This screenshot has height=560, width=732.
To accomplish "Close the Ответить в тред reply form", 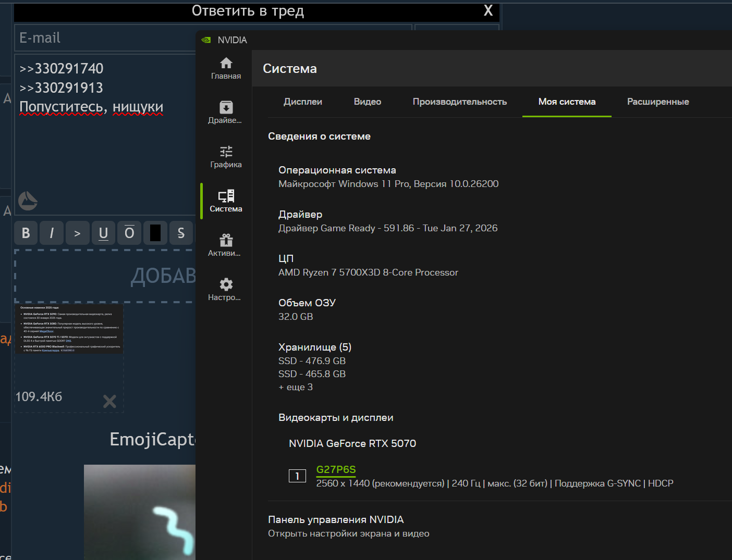I will click(489, 10).
